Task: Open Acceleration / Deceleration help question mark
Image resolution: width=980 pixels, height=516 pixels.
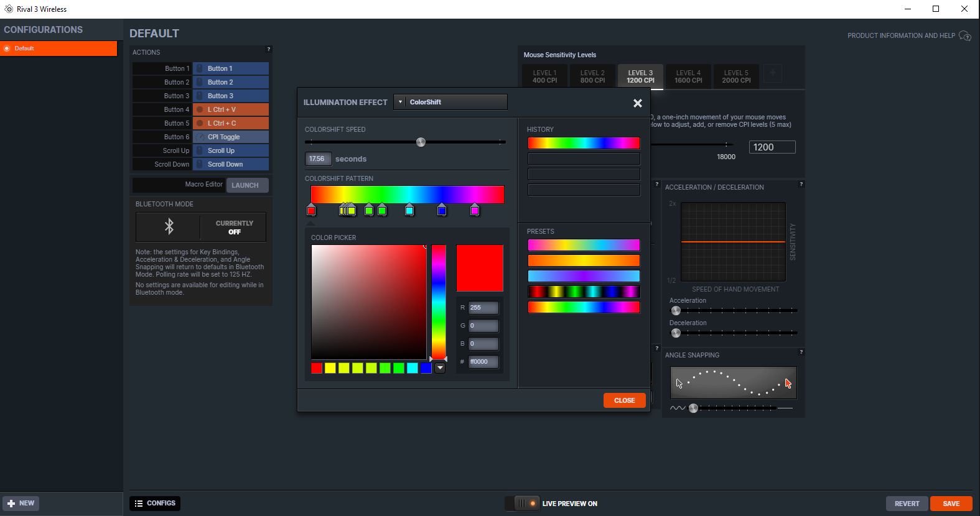Action: point(801,184)
